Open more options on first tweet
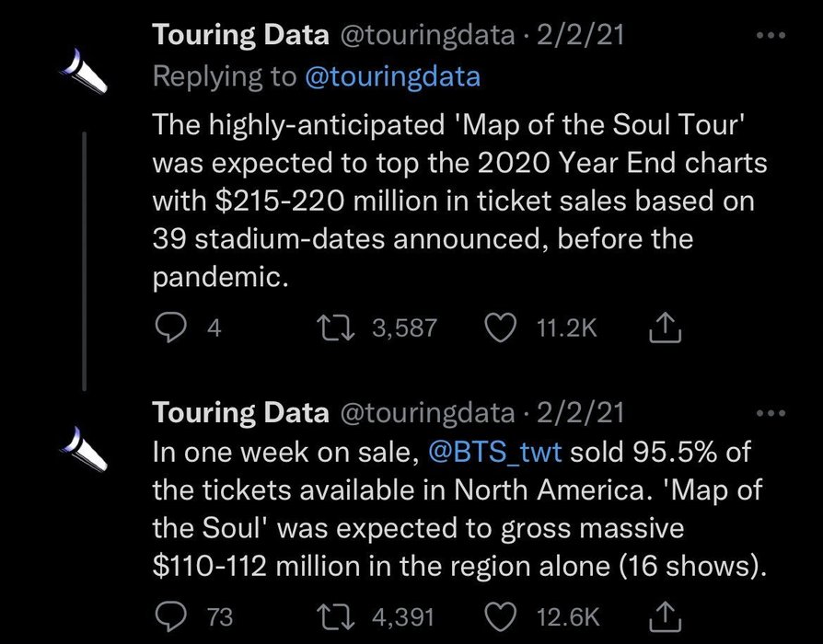Screen dimensions: 823x644 point(771,36)
